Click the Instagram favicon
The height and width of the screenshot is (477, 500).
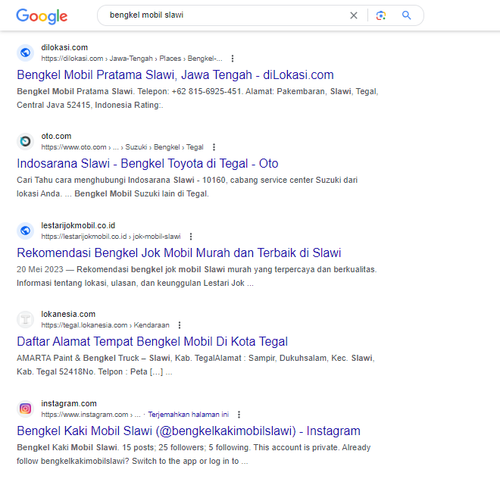click(x=25, y=409)
